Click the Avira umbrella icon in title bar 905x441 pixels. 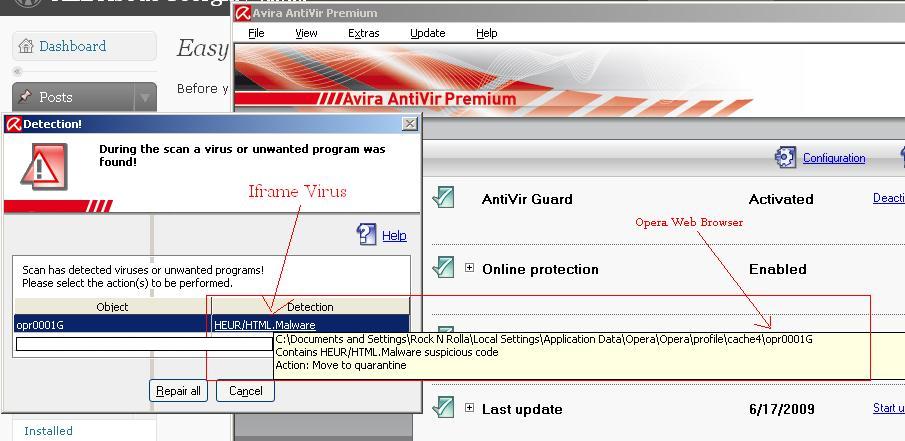click(243, 13)
